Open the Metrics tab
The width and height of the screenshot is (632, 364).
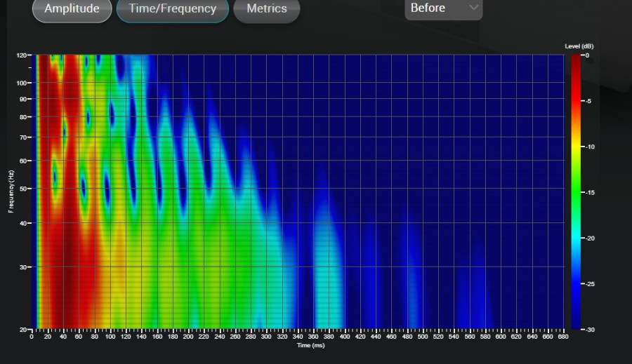(266, 8)
